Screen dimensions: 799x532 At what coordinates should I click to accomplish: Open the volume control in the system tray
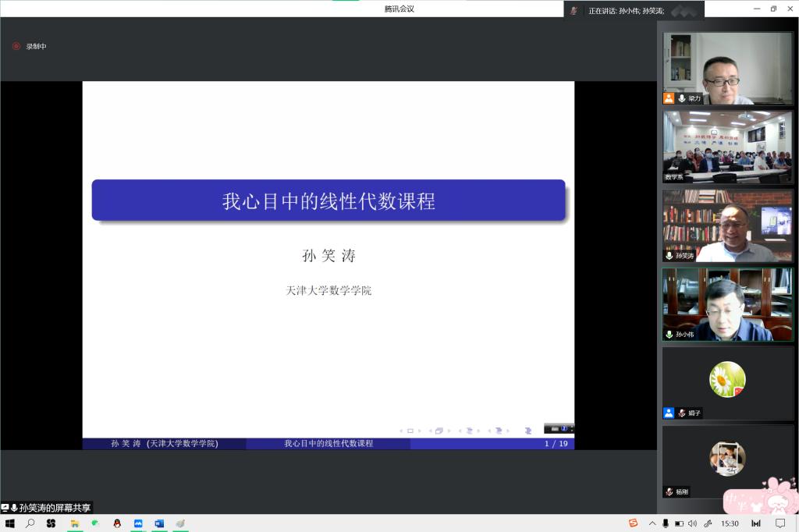(x=692, y=523)
